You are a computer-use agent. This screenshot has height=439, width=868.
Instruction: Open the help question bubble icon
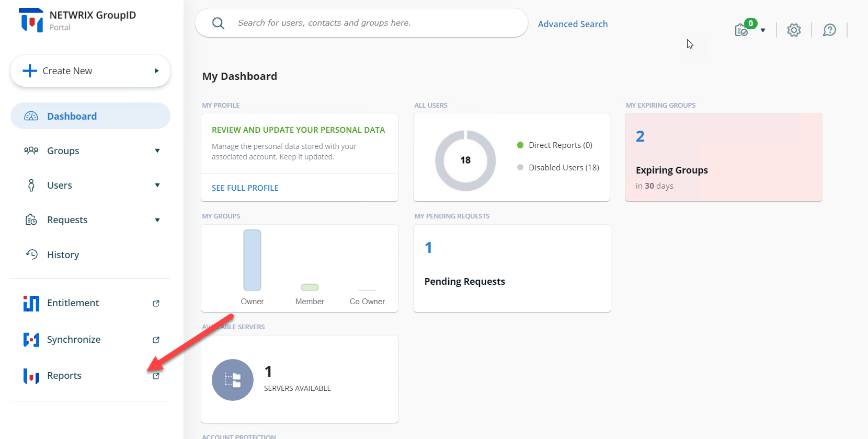829,30
